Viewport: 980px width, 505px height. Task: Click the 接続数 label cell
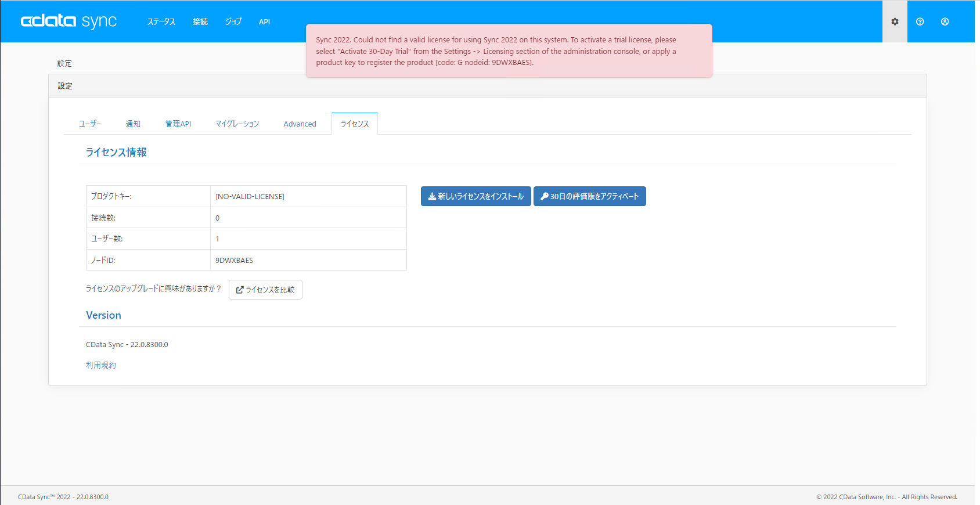[148, 218]
